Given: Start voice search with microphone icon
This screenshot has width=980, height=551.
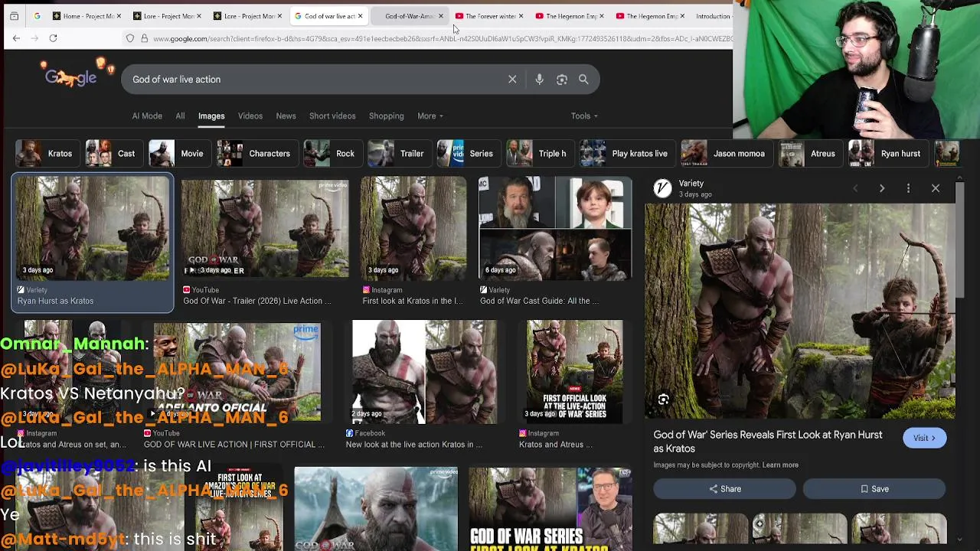Looking at the screenshot, I should tap(539, 80).
